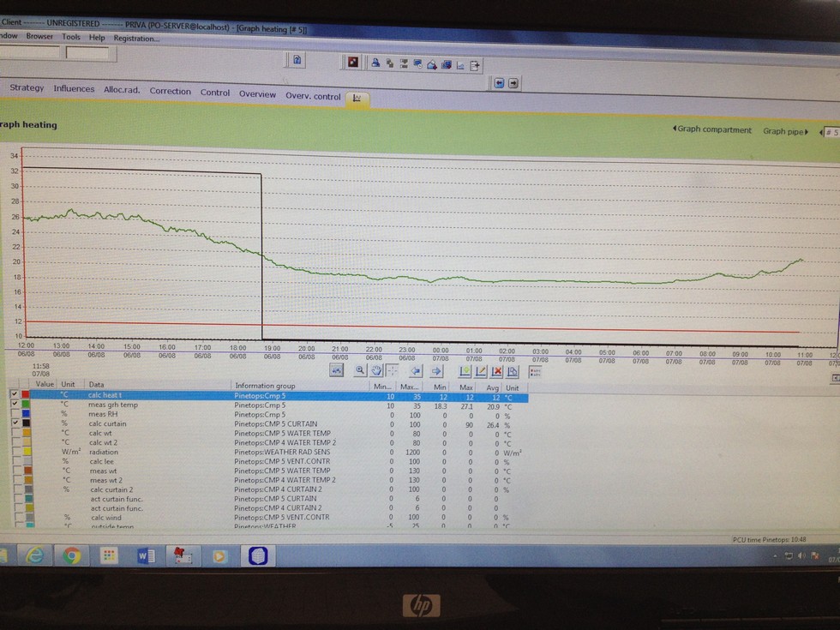Uncheck the meas grh temp checkbox
The height and width of the screenshot is (630, 840).
point(14,405)
